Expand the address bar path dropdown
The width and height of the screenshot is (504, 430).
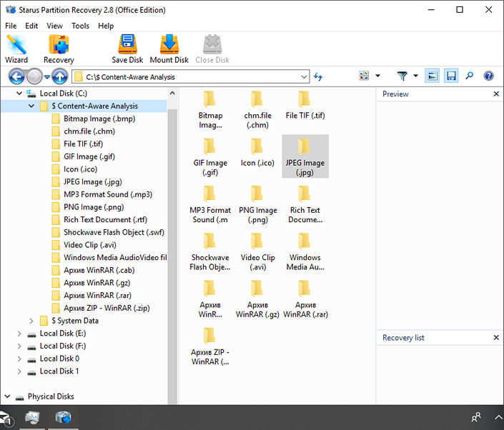[304, 76]
